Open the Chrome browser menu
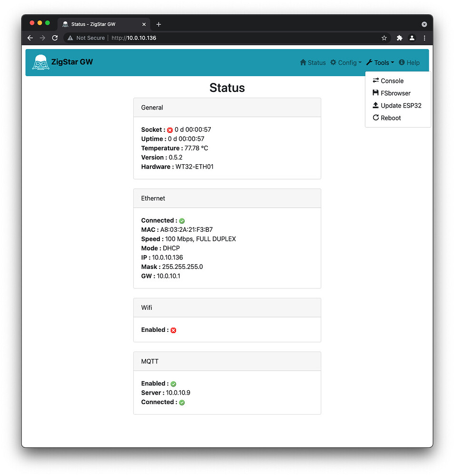Image resolution: width=454 pixels, height=476 pixels. click(424, 38)
